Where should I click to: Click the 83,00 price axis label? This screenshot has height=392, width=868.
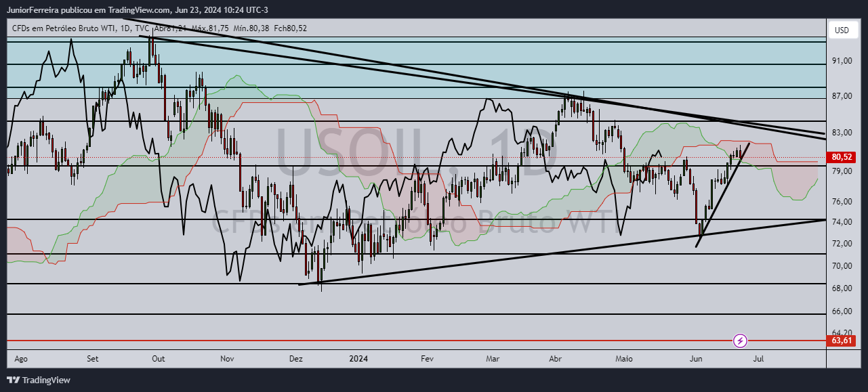pyautogui.click(x=842, y=133)
